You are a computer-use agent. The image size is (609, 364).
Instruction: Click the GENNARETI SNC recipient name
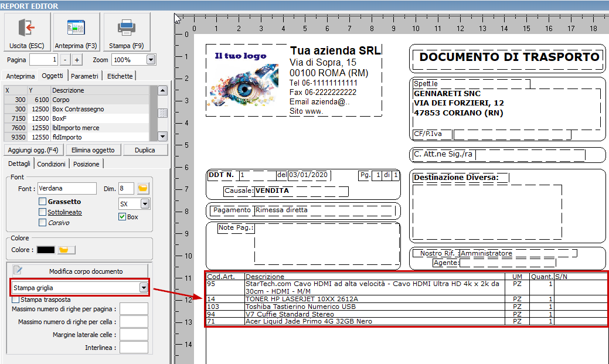click(447, 94)
